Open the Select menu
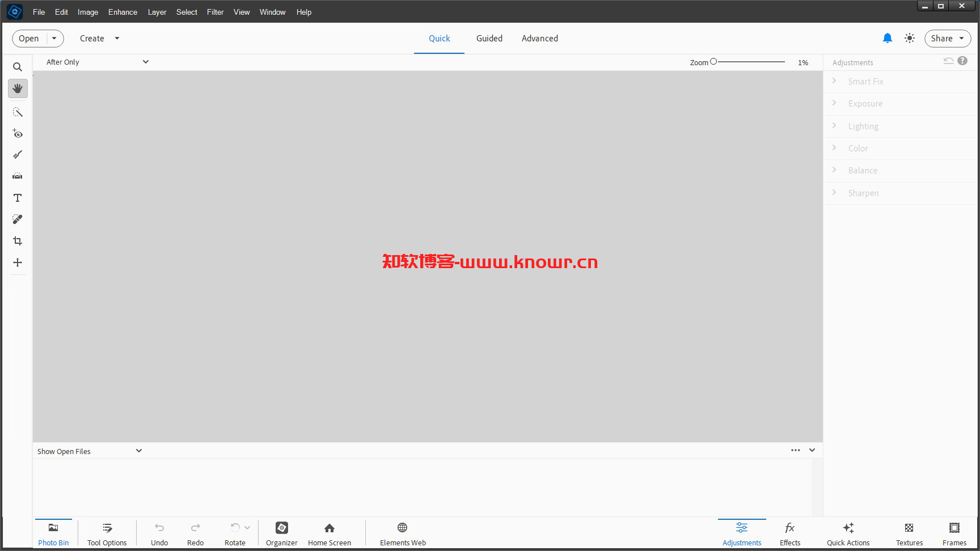This screenshot has width=980, height=551. pos(187,12)
